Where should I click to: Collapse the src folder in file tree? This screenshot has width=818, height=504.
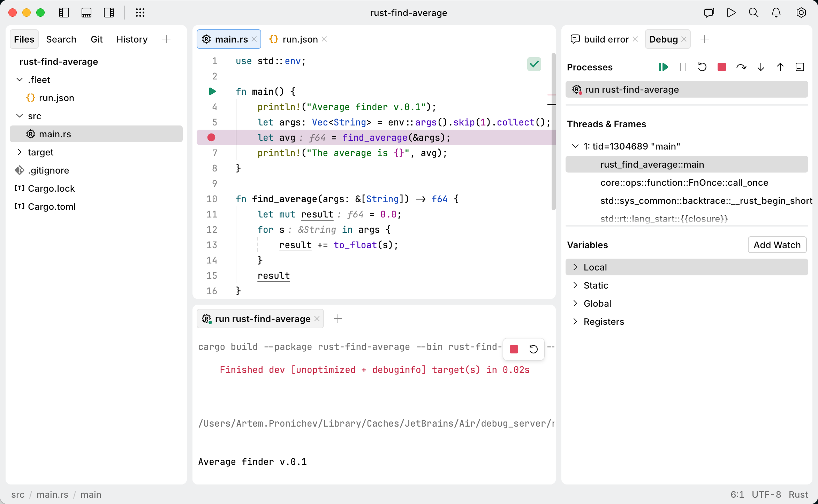20,116
